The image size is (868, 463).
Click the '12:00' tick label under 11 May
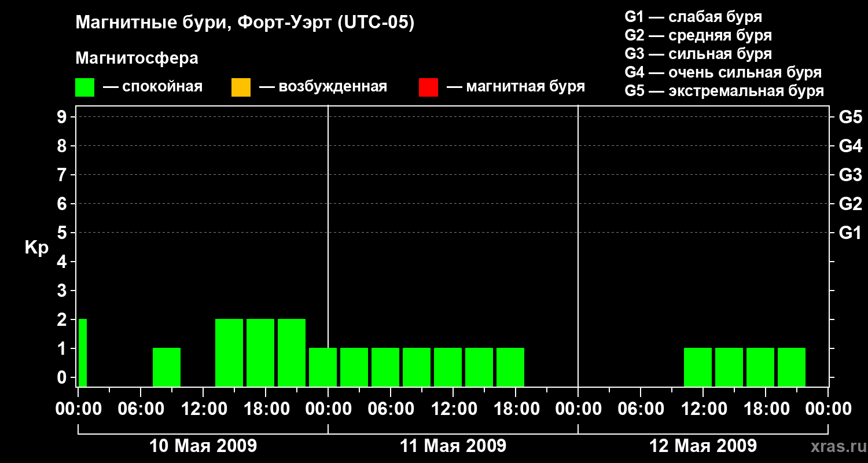[453, 409]
